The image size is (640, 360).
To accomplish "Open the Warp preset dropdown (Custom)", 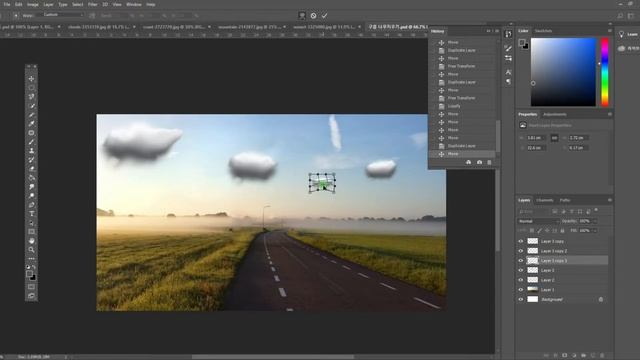I will (x=62, y=15).
